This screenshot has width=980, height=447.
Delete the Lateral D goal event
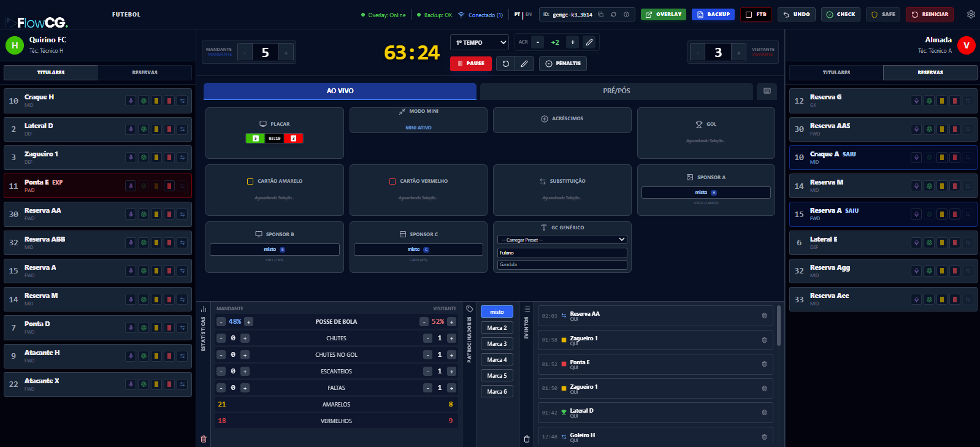coord(764,413)
